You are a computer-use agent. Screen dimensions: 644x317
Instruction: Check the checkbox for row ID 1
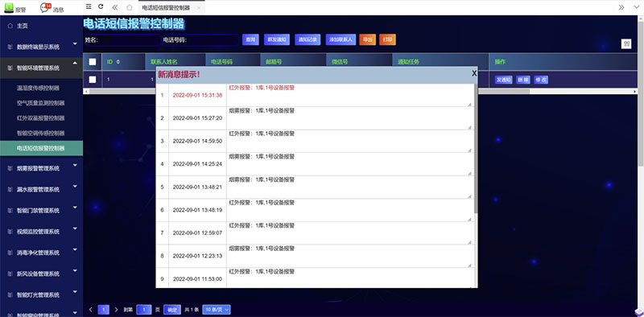(93, 79)
